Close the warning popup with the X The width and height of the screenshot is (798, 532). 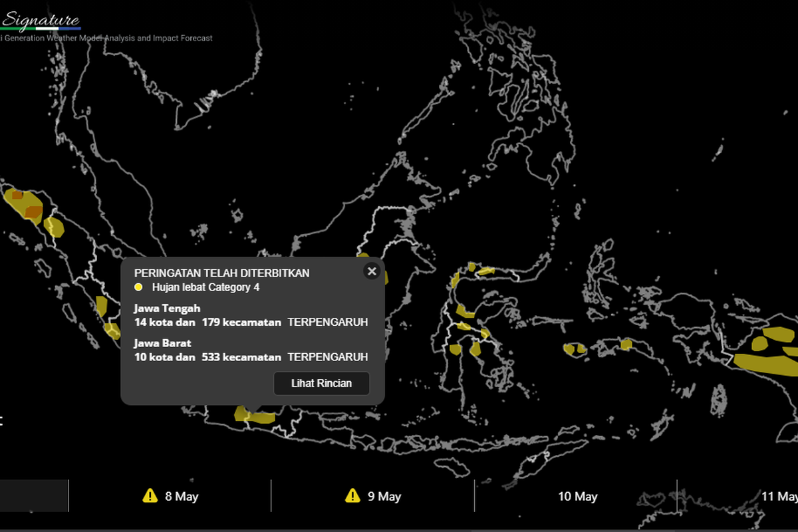(372, 271)
